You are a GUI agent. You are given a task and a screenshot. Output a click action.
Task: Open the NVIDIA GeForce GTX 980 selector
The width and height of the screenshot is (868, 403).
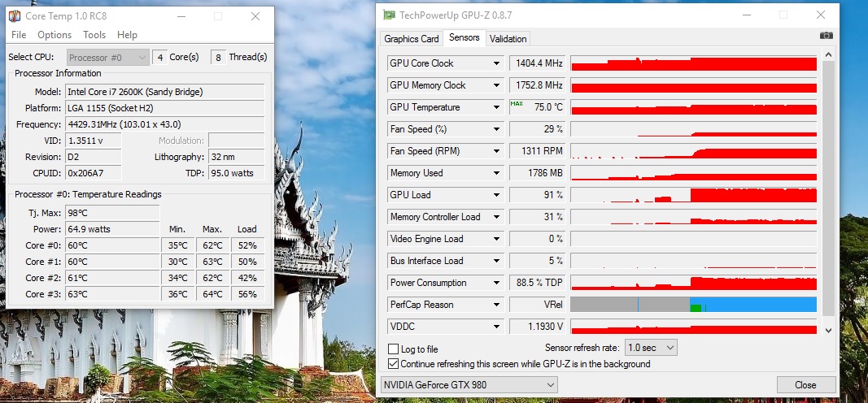(x=469, y=385)
